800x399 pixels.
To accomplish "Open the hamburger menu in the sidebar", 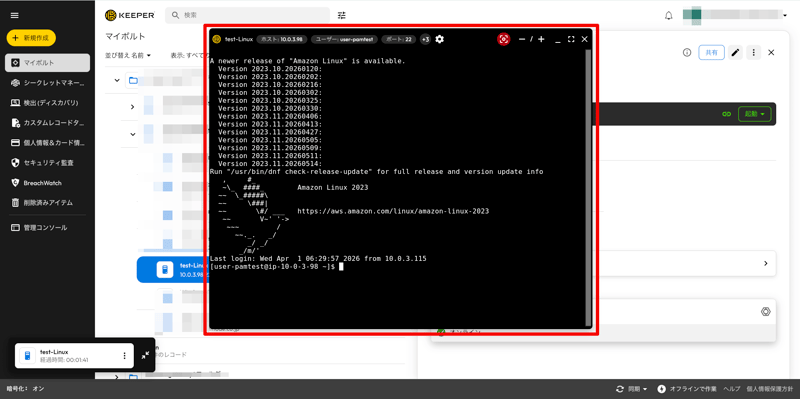I will tap(15, 15).
